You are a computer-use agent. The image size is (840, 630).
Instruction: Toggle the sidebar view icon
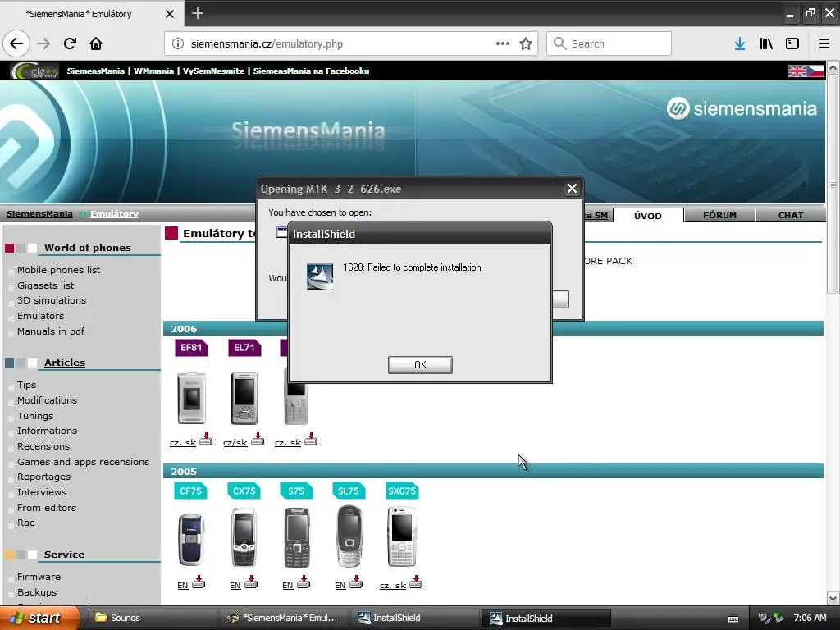coord(792,43)
